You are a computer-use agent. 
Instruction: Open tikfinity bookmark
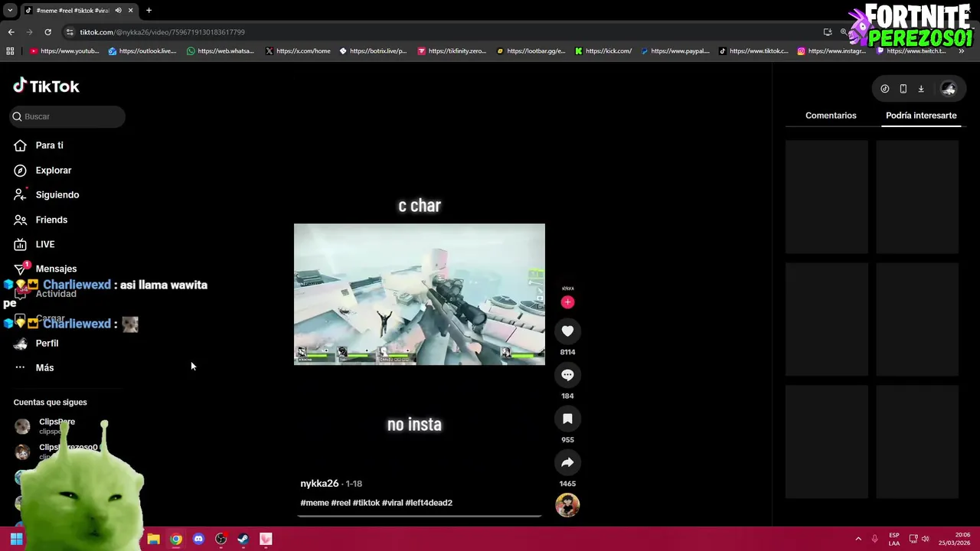pyautogui.click(x=452, y=51)
